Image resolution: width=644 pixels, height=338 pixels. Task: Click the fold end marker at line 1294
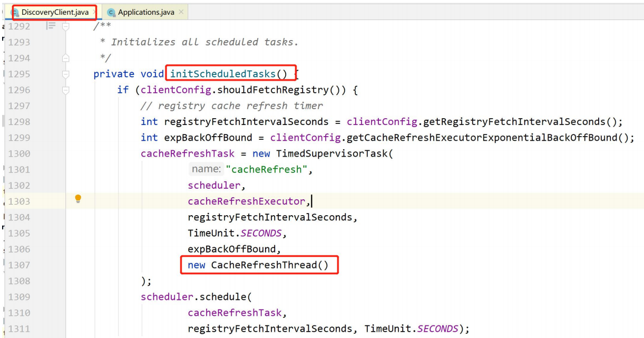tap(65, 57)
